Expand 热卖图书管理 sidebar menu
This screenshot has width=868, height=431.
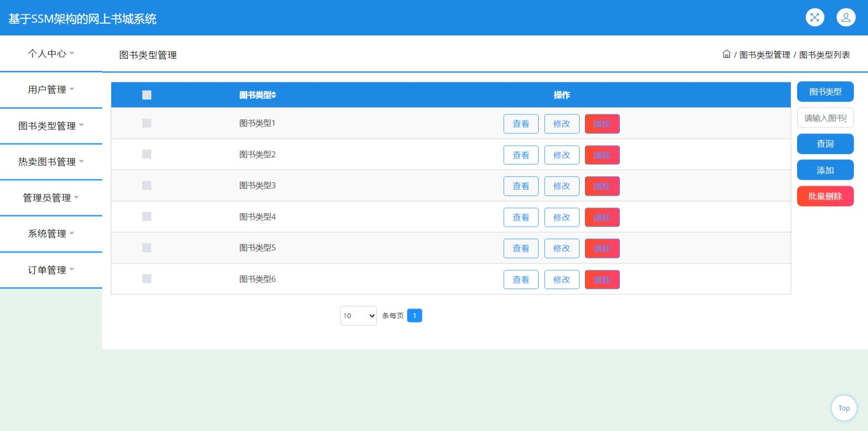pos(51,162)
